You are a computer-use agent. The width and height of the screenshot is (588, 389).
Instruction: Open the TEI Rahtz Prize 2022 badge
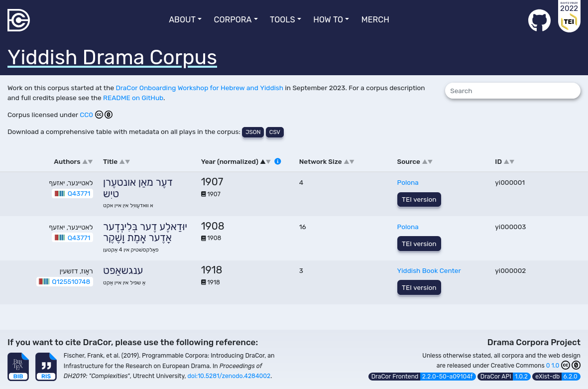pyautogui.click(x=569, y=16)
